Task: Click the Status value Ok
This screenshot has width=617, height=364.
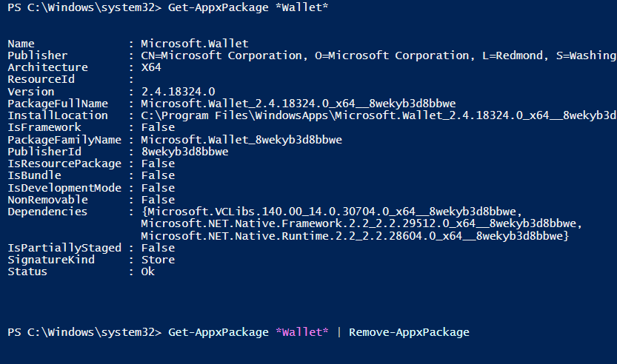Action: click(147, 272)
